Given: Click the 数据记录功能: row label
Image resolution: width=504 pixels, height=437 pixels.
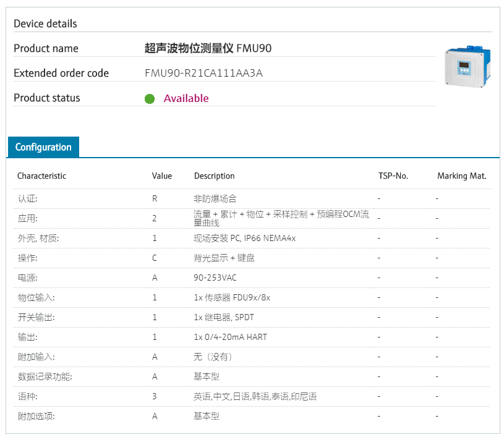Looking at the screenshot, I should point(45,376).
